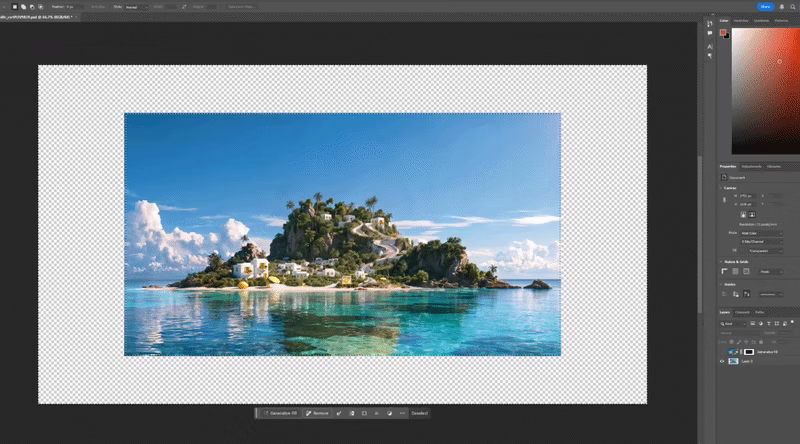Open the guide line style dropdown

click(770, 294)
